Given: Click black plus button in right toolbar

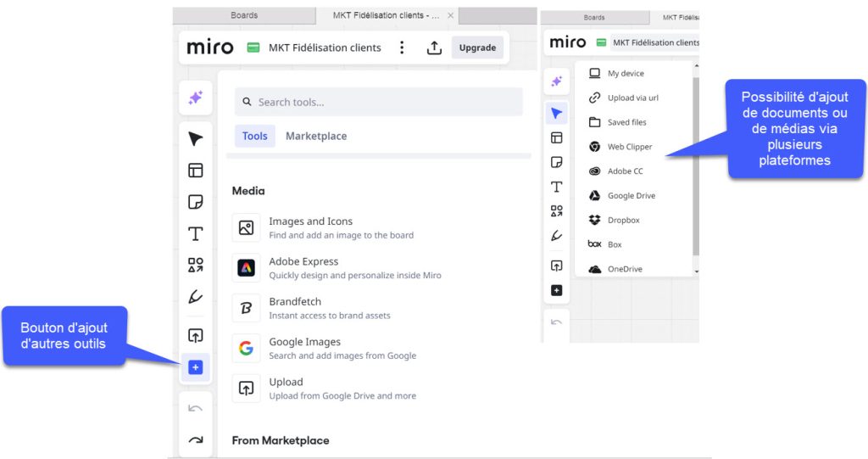Looking at the screenshot, I should [x=556, y=290].
